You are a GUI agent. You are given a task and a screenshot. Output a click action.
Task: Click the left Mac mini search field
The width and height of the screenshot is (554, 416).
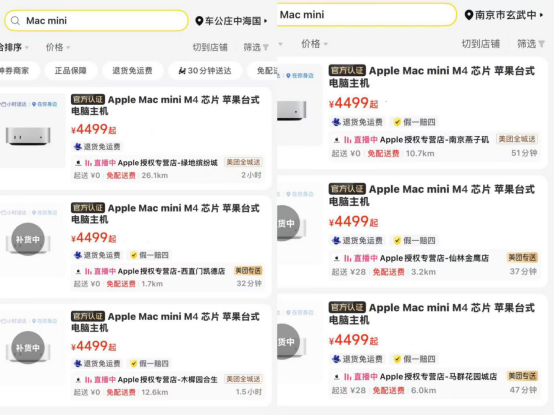[x=96, y=21]
